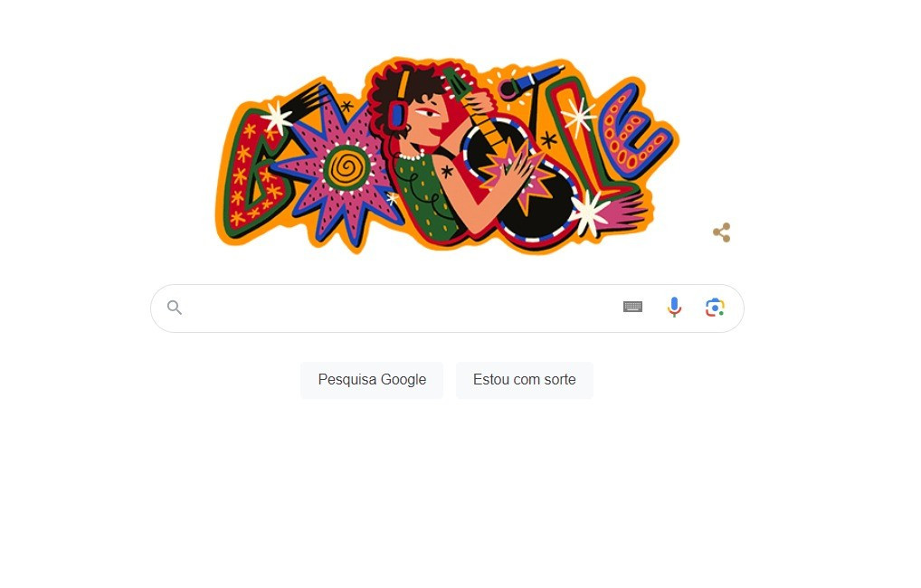Click the Pesquisa Google button

click(372, 380)
